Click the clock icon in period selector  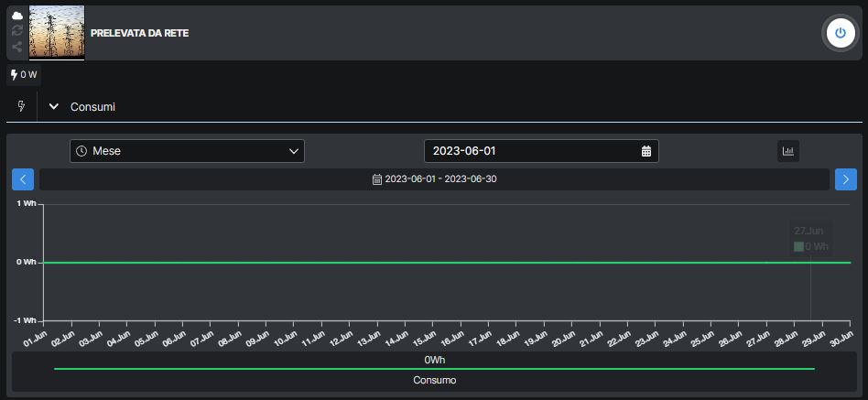click(81, 151)
